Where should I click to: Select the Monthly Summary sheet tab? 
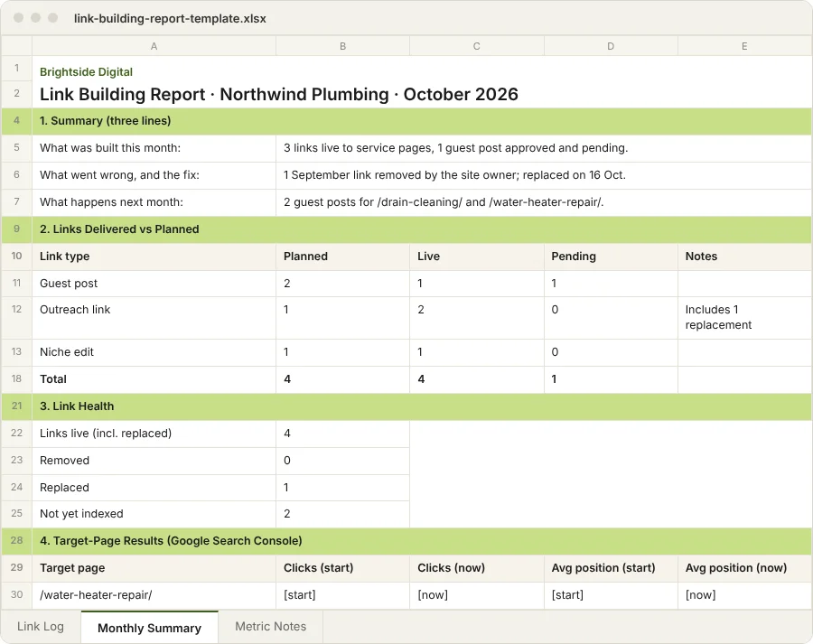149,628
